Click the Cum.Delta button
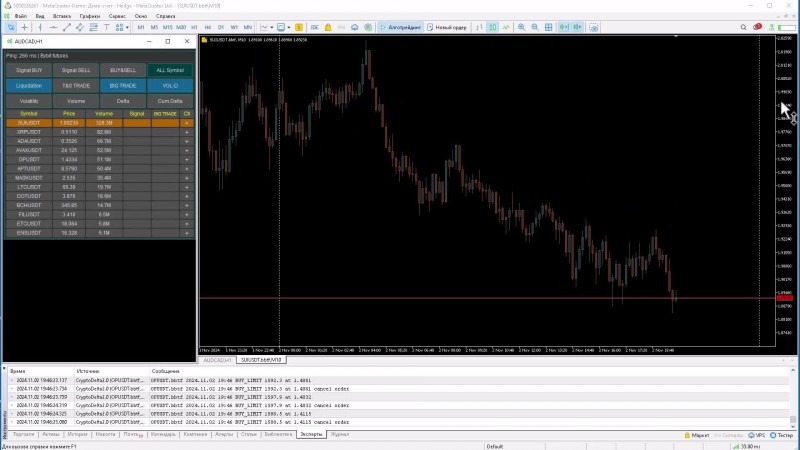The height and width of the screenshot is (450, 800). tap(170, 101)
